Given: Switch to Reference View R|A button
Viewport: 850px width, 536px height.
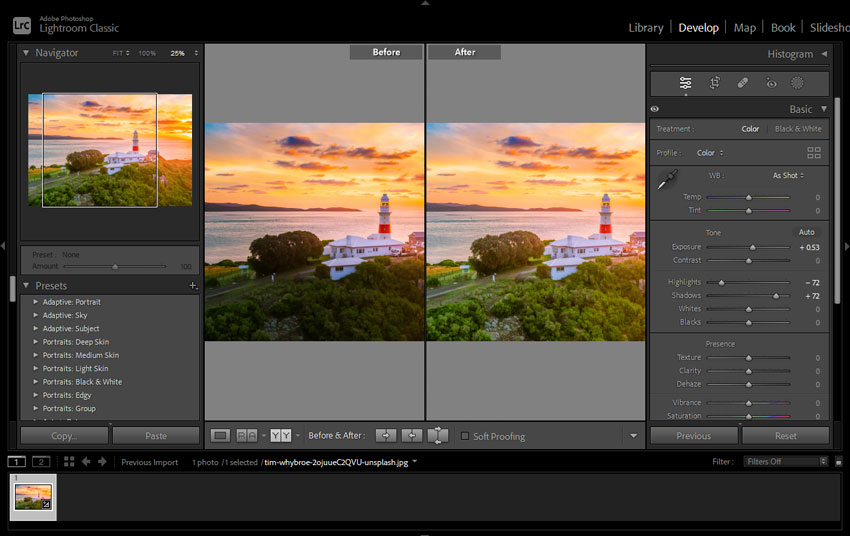Looking at the screenshot, I should click(247, 436).
